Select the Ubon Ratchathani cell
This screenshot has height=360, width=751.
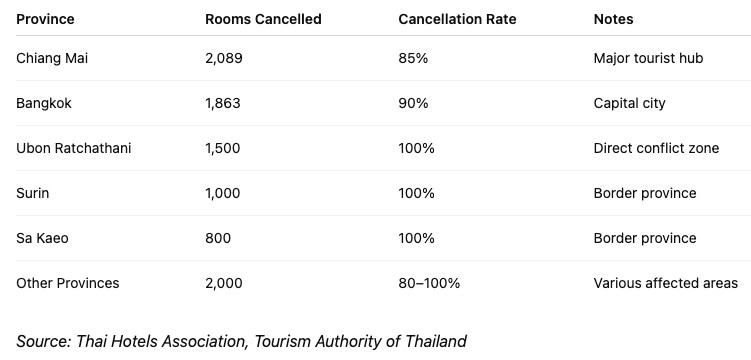73,148
